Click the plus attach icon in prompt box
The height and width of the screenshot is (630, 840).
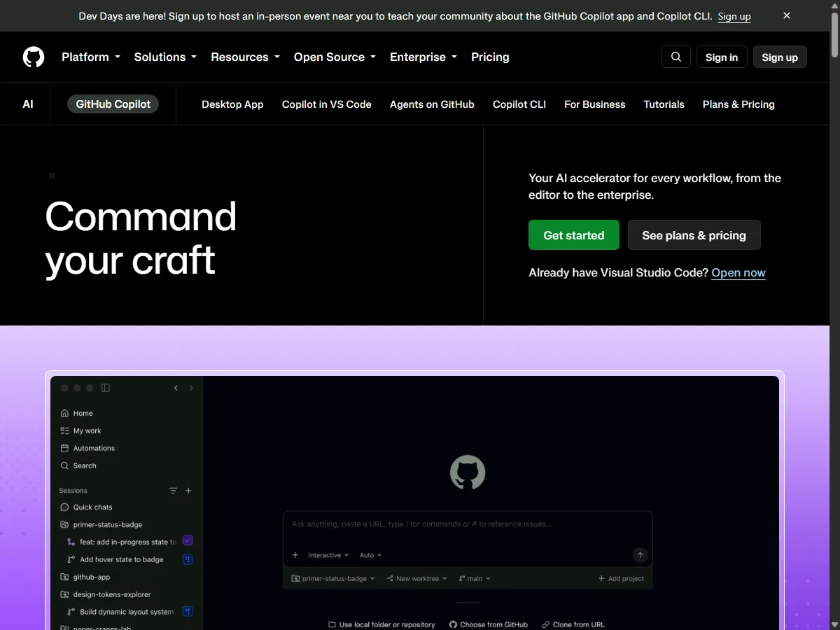coord(295,555)
